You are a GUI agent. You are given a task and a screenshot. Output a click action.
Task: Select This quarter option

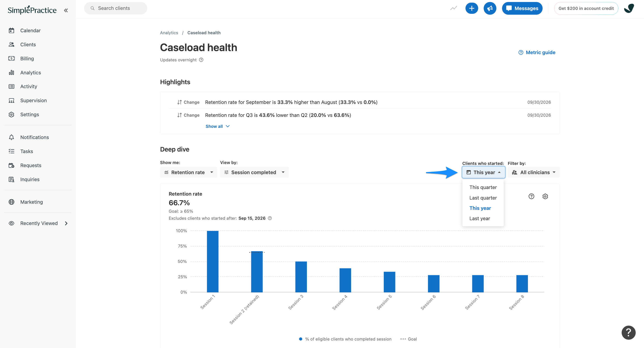(x=483, y=187)
